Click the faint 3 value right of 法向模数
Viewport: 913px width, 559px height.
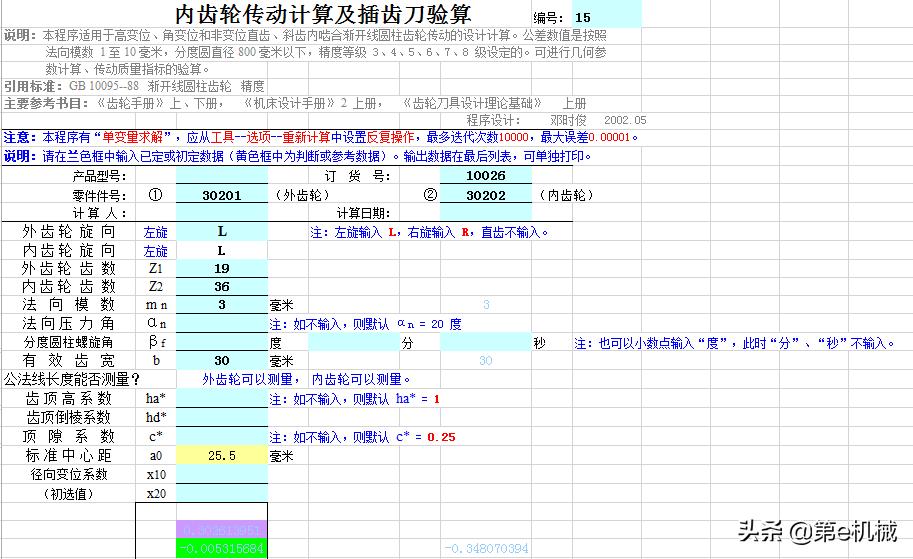pos(486,305)
